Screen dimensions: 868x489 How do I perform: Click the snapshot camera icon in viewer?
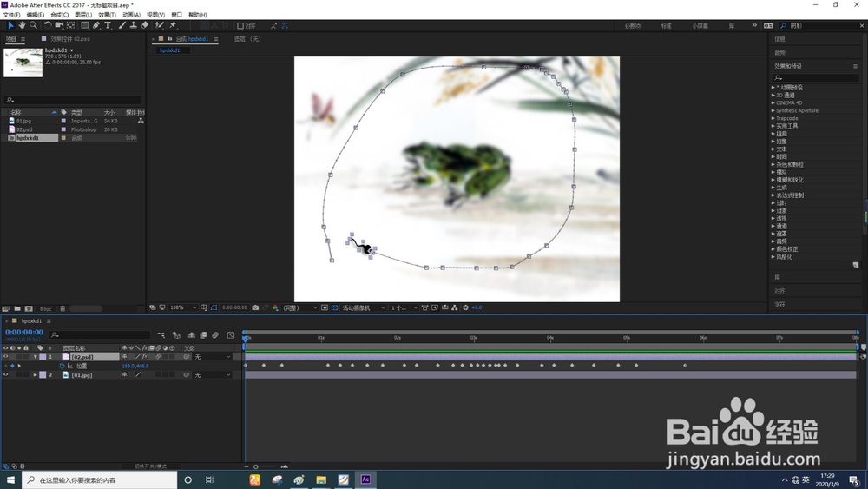click(x=255, y=307)
